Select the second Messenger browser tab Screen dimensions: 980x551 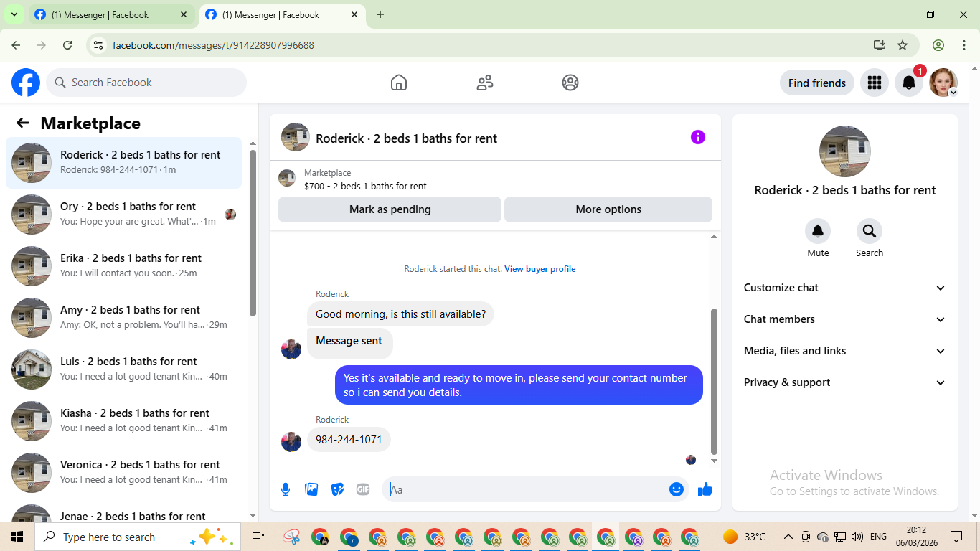pyautogui.click(x=282, y=14)
